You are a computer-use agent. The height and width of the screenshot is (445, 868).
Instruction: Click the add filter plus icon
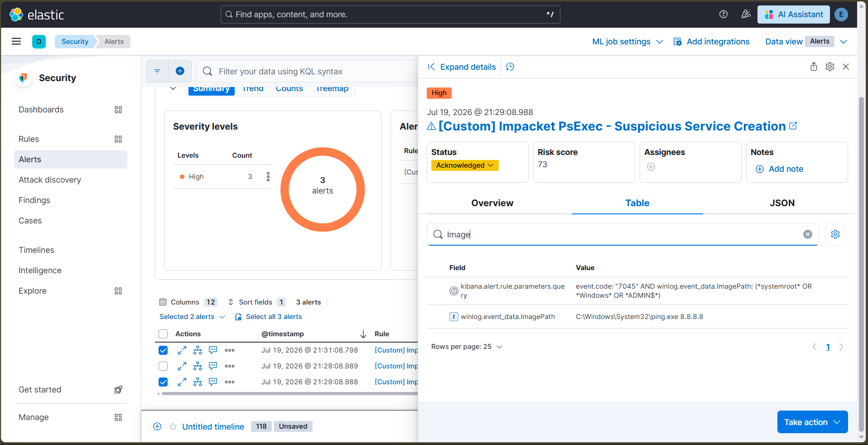pyautogui.click(x=180, y=71)
